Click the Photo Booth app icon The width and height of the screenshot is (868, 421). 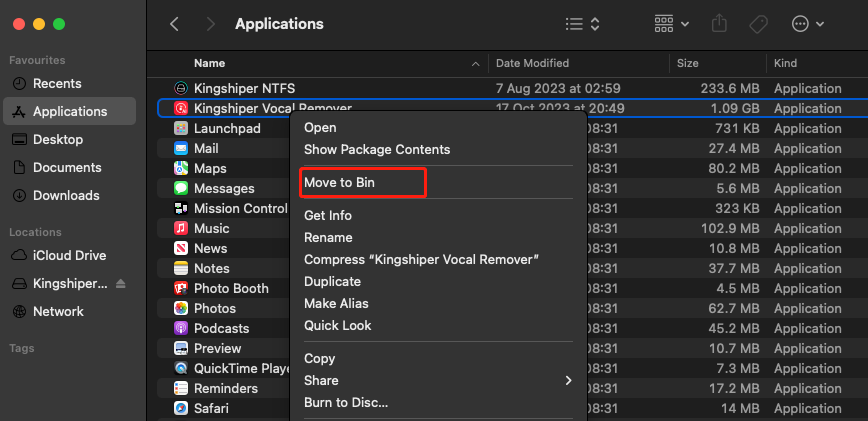[180, 288]
